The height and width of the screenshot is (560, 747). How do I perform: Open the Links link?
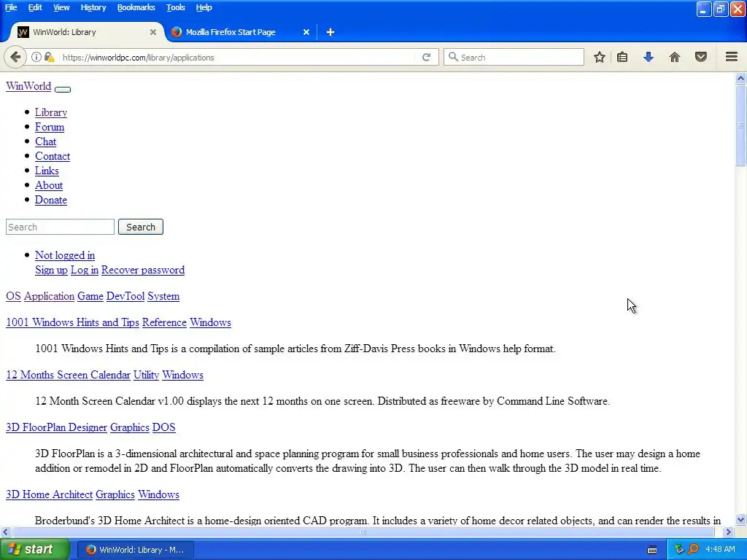(47, 171)
